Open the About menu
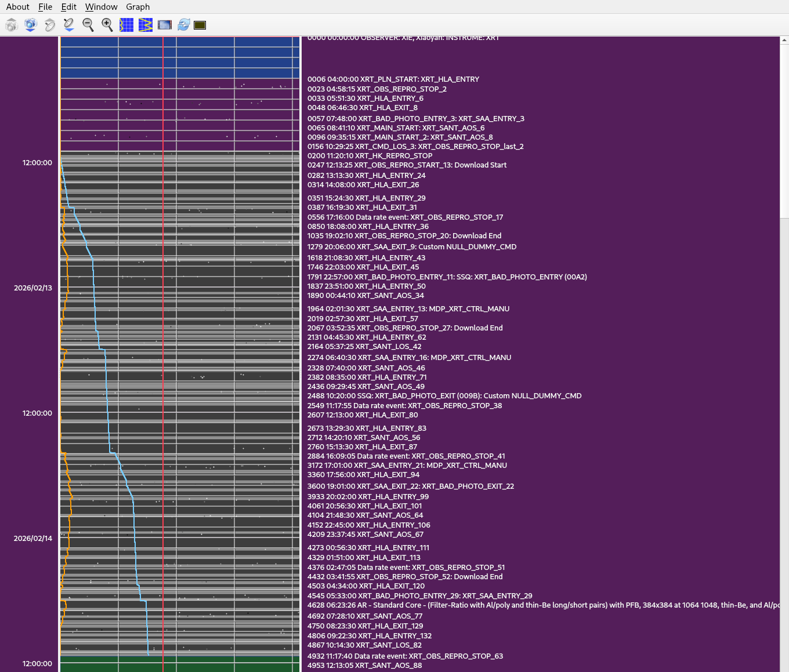Image resolution: width=789 pixels, height=672 pixels. click(17, 7)
